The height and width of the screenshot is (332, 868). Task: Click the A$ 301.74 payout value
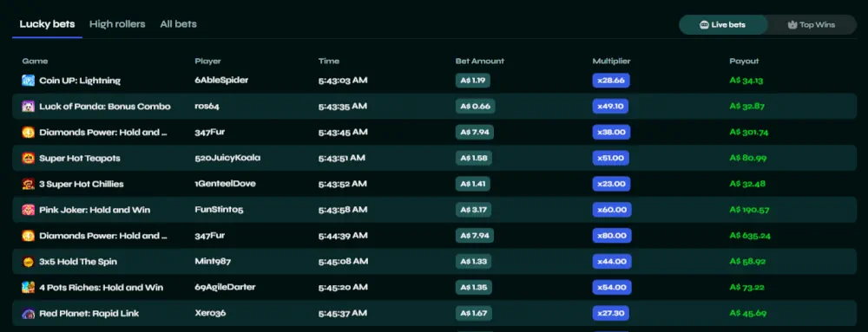coord(749,133)
